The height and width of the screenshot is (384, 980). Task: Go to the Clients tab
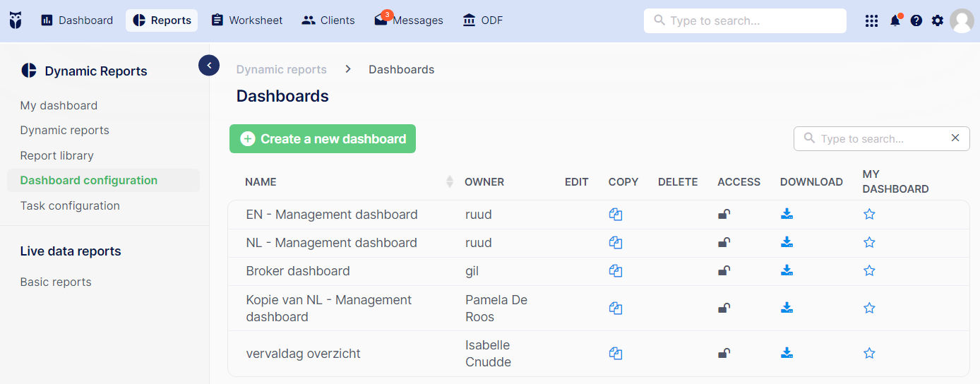pyautogui.click(x=328, y=20)
